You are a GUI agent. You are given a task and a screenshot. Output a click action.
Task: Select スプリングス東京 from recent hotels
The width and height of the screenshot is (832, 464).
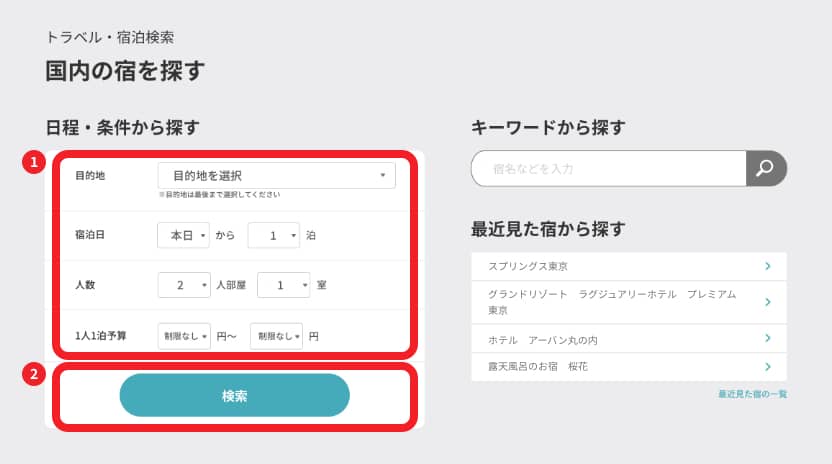tap(528, 266)
